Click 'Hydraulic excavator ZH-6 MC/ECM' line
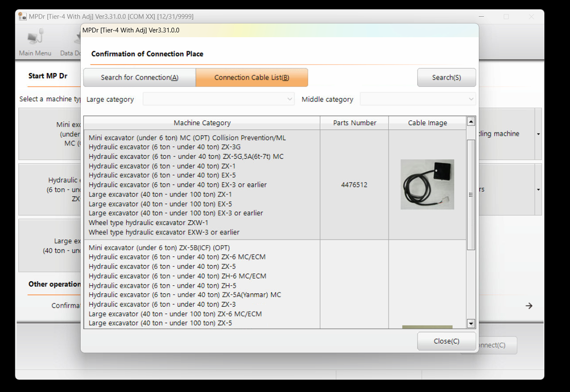The image size is (570, 392). tap(178, 276)
